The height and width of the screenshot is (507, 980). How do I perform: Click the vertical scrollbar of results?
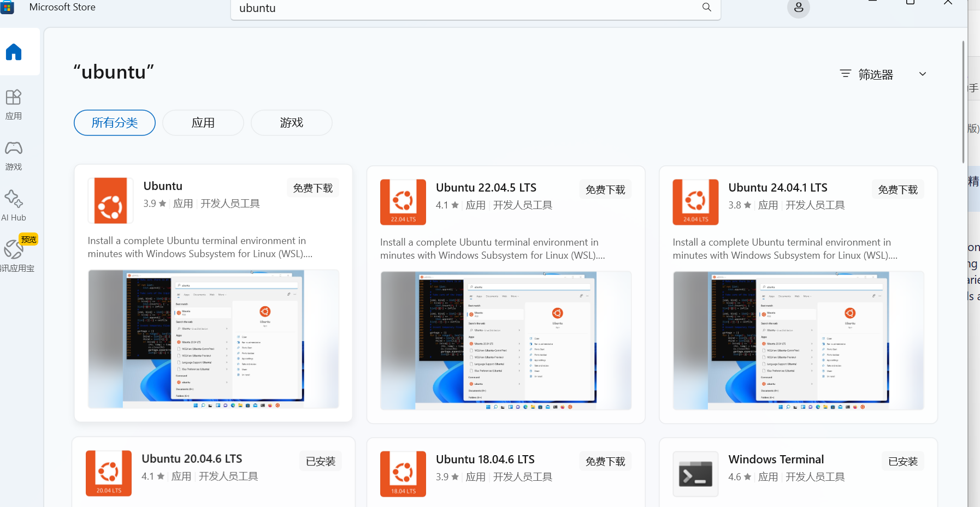(963, 102)
